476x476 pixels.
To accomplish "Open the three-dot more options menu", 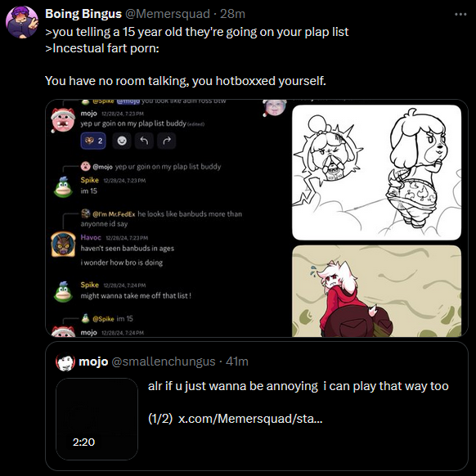I will point(460,14).
